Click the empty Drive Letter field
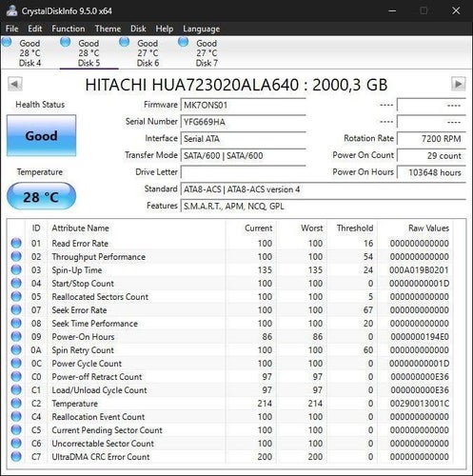Screen dimensions: 473x476 243,172
